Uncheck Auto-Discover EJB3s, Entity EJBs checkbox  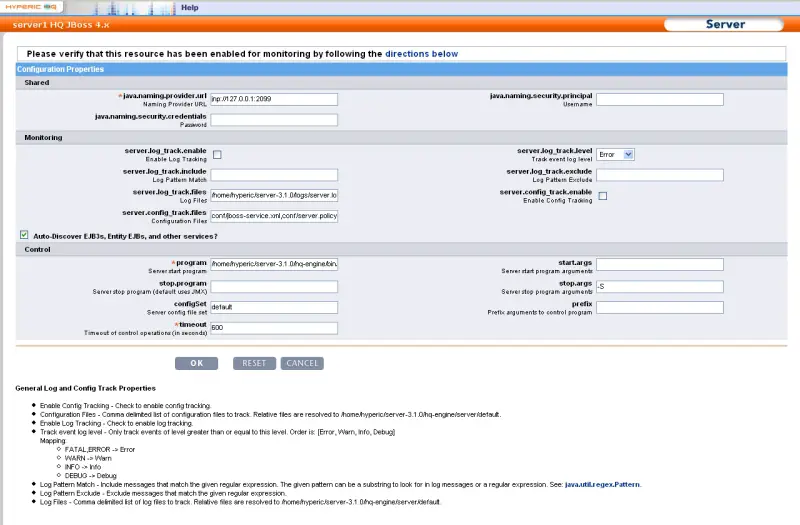(x=24, y=235)
